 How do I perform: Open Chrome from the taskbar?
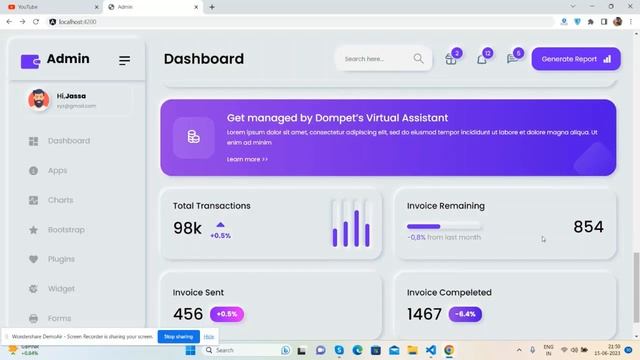[449, 350]
